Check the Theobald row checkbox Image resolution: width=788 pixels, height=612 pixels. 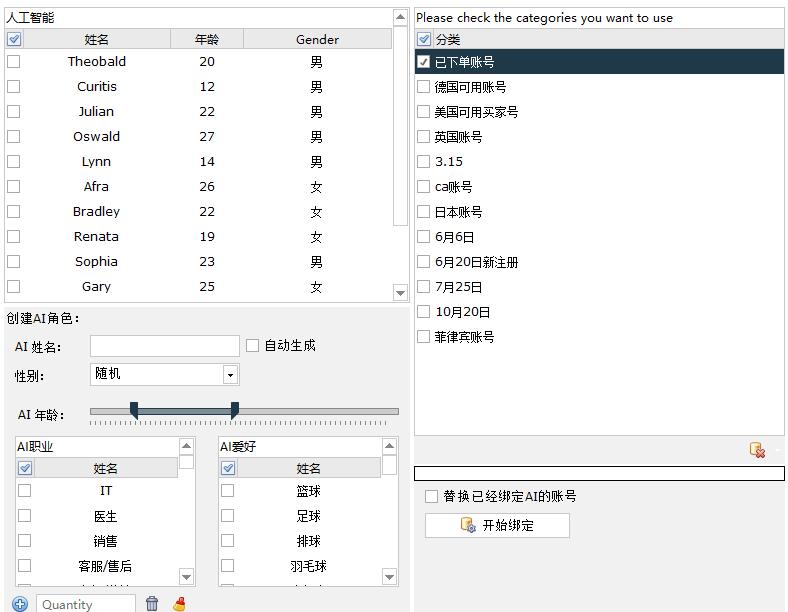click(14, 61)
